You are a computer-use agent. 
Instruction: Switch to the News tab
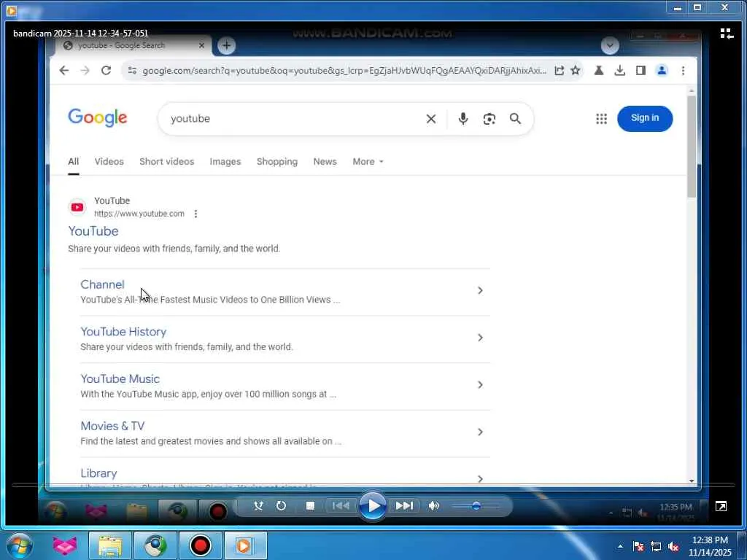(x=325, y=161)
